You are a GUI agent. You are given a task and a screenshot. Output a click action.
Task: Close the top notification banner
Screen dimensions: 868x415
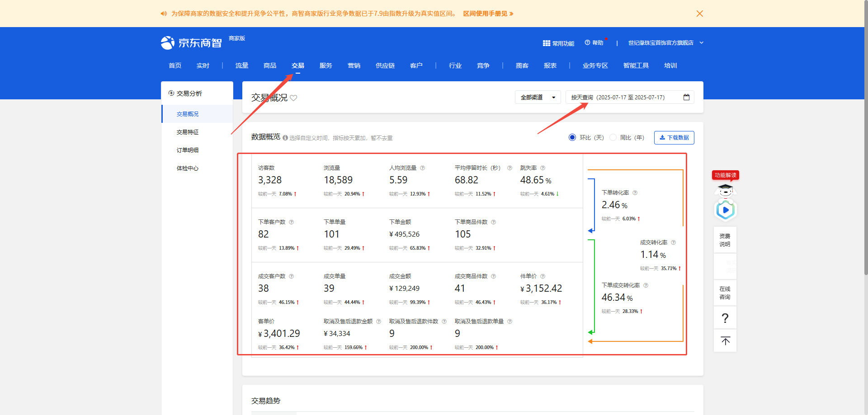point(699,14)
